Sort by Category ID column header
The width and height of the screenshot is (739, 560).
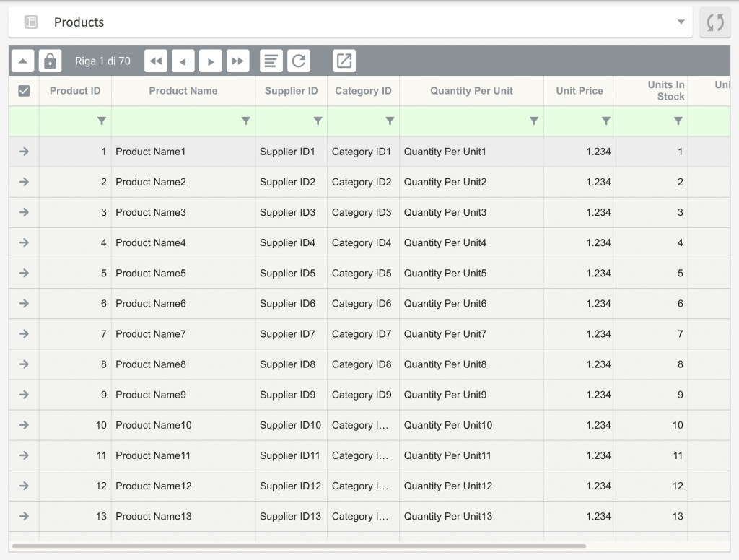pyautogui.click(x=364, y=91)
